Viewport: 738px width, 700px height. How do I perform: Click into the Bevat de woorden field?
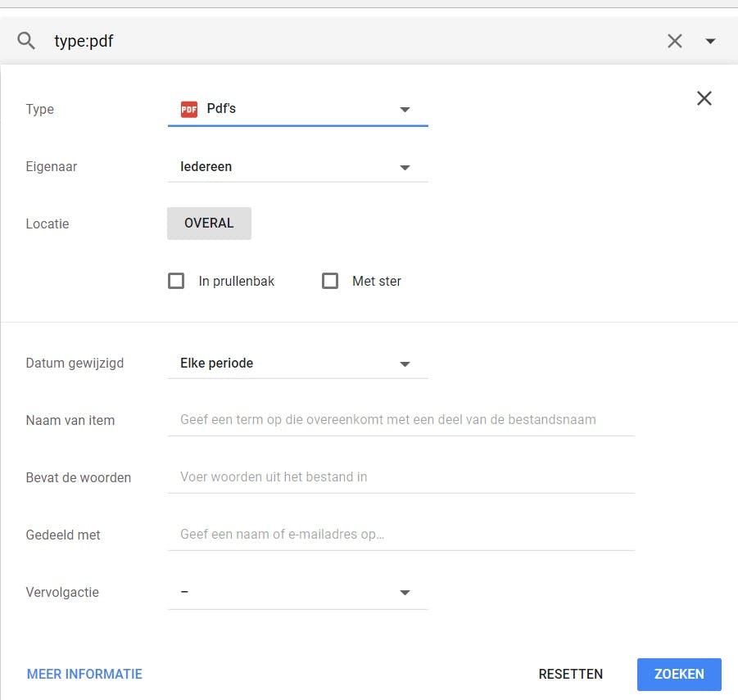tap(401, 477)
